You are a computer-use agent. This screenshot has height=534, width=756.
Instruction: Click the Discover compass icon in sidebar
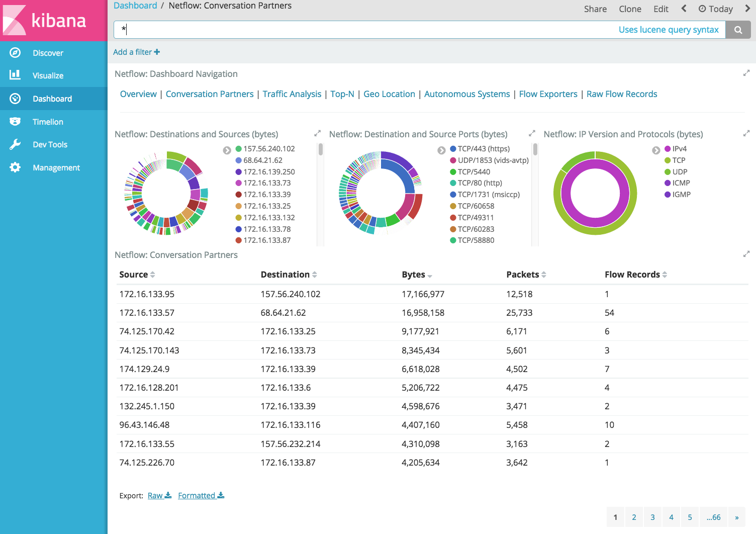tap(15, 53)
